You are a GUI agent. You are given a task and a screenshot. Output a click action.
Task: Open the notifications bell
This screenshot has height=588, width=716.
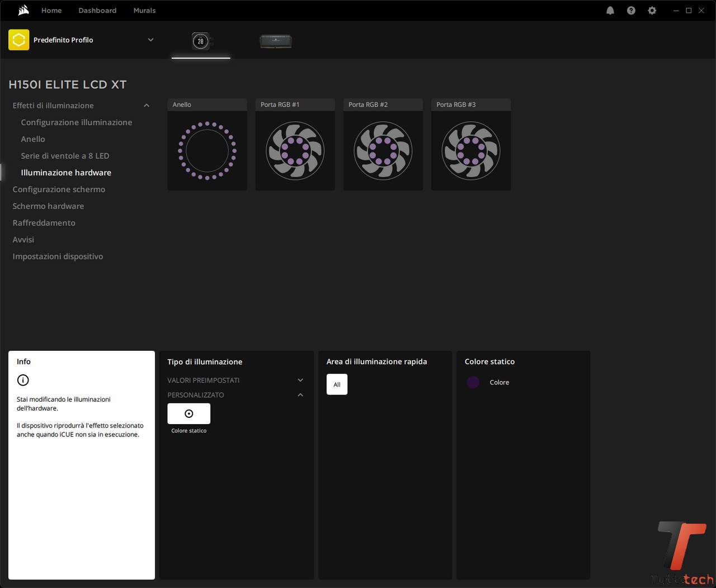click(x=610, y=11)
